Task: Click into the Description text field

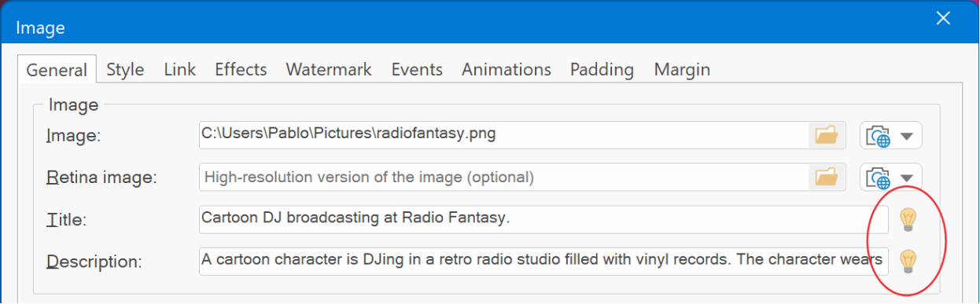Action: (543, 261)
